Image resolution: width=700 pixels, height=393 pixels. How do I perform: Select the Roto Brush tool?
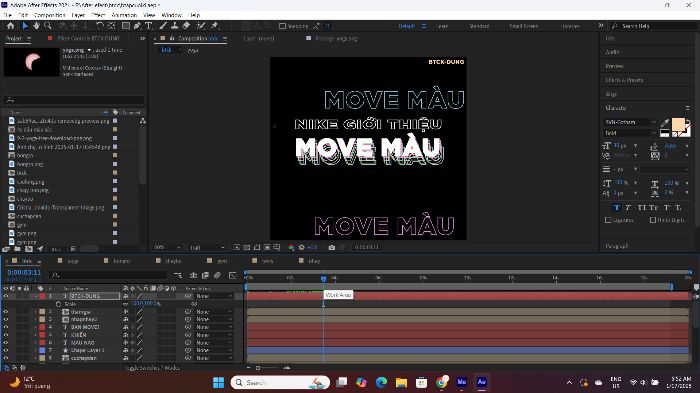coord(201,26)
